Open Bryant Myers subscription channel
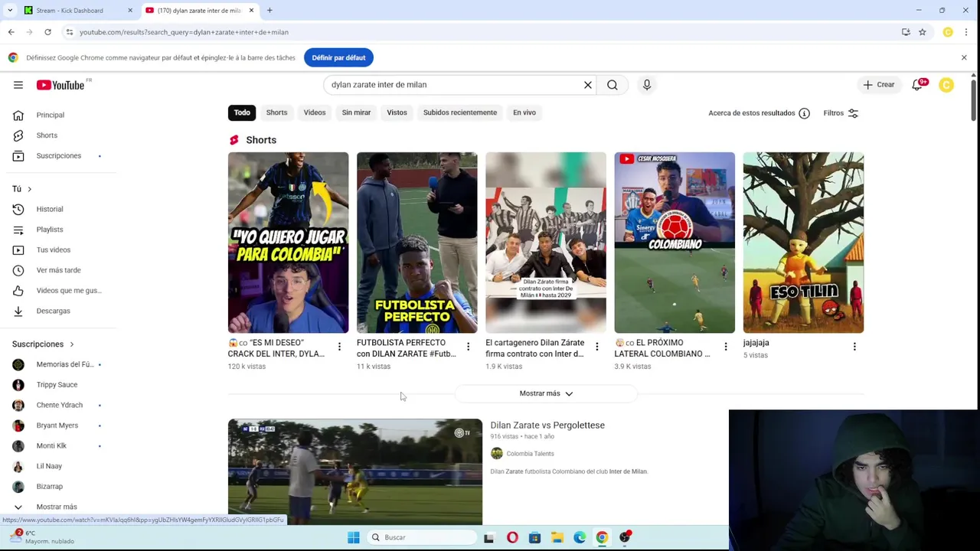Screen dimensions: 980x551 tap(58, 425)
